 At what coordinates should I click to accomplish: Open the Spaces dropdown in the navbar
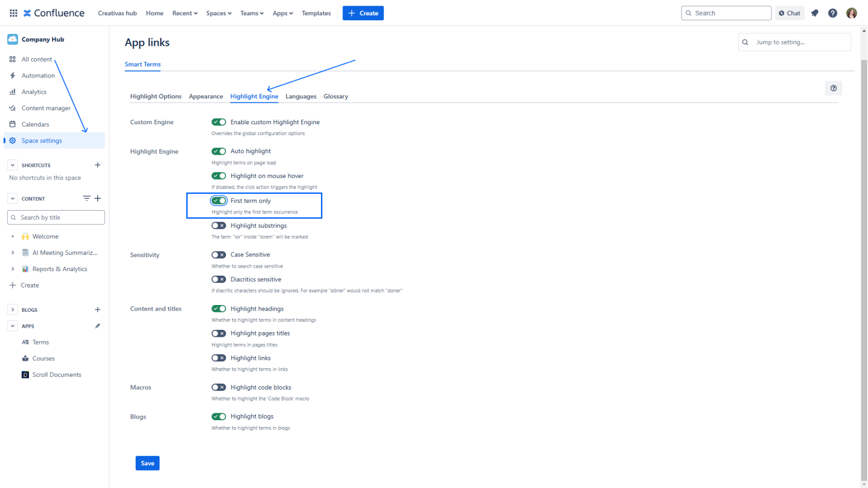pos(219,12)
